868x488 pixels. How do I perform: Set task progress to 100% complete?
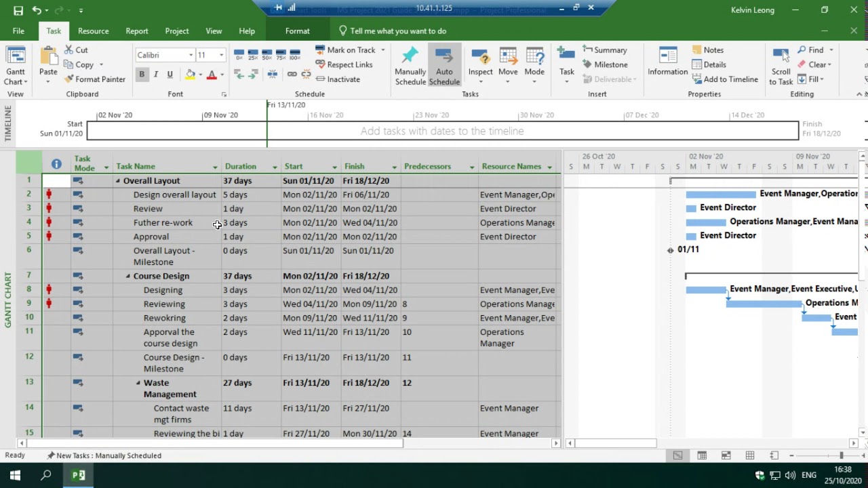pyautogui.click(x=295, y=54)
